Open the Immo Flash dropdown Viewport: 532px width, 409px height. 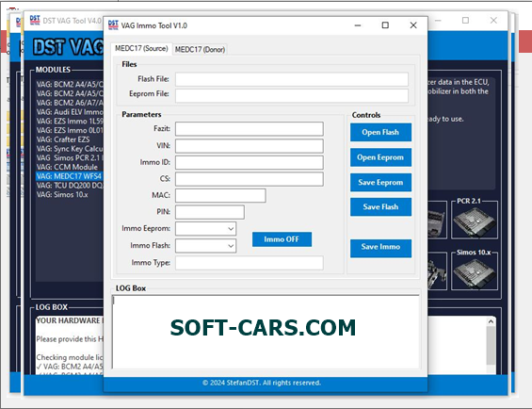point(205,246)
